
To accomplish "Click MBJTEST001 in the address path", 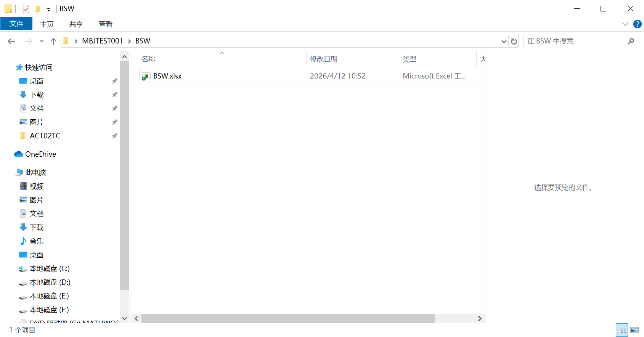I will pos(103,41).
